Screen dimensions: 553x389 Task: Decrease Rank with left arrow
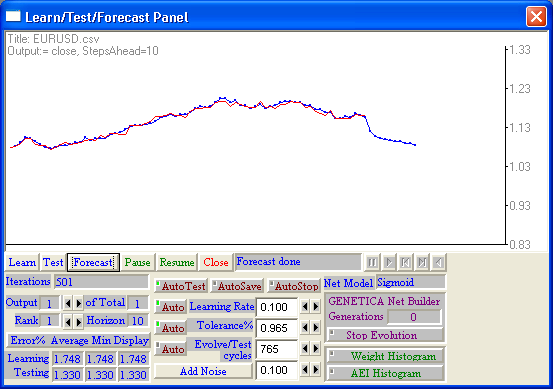pos(68,321)
